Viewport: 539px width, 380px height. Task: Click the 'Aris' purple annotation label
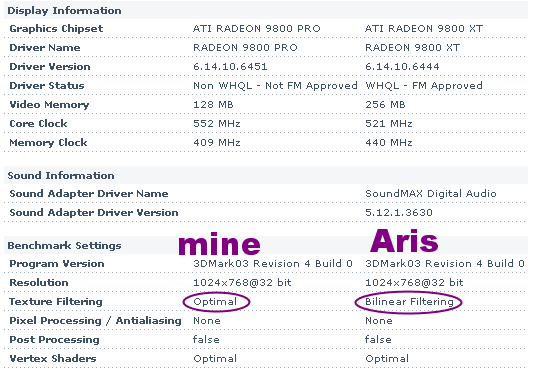[x=404, y=241]
